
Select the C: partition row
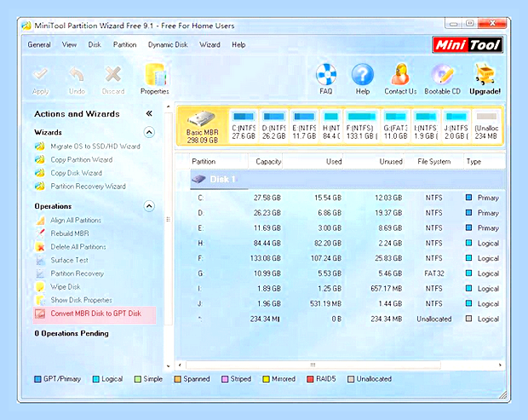tap(347, 198)
